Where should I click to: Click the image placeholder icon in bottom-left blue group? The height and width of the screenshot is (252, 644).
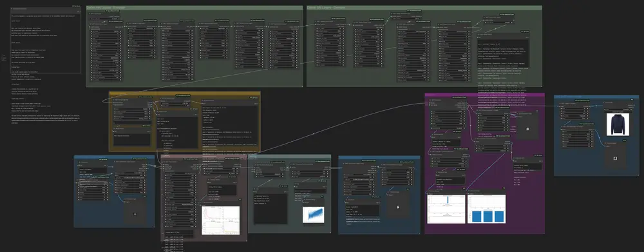click(x=135, y=214)
